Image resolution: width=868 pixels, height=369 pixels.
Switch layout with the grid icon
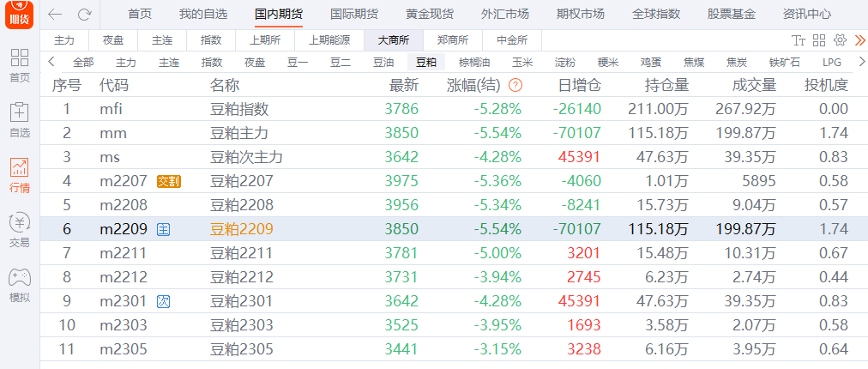[819, 39]
